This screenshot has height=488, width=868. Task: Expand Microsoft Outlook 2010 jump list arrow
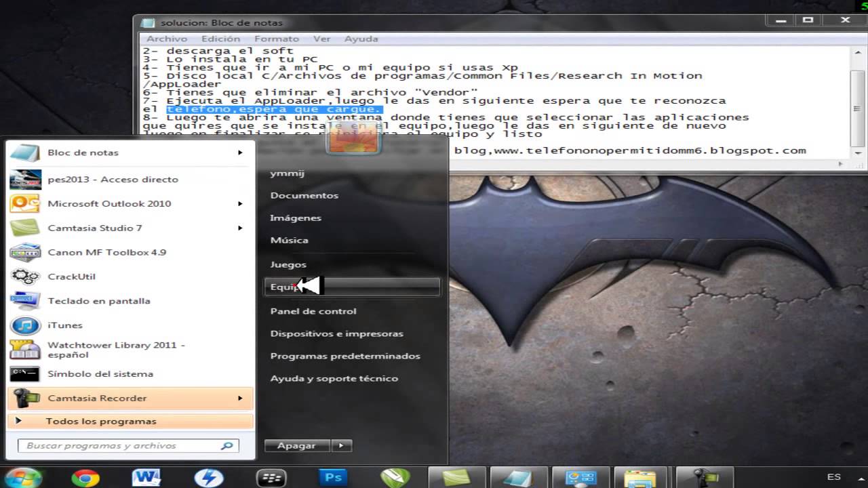click(x=240, y=203)
